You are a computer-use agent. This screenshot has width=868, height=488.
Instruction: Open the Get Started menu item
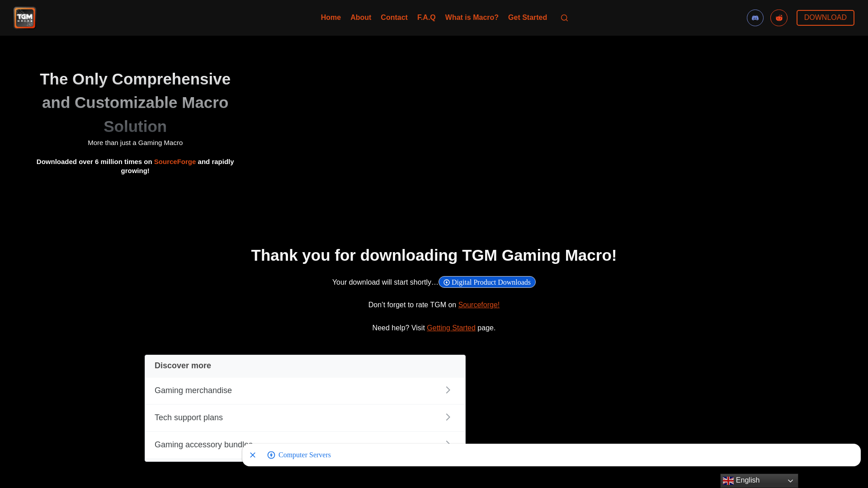[x=528, y=18]
